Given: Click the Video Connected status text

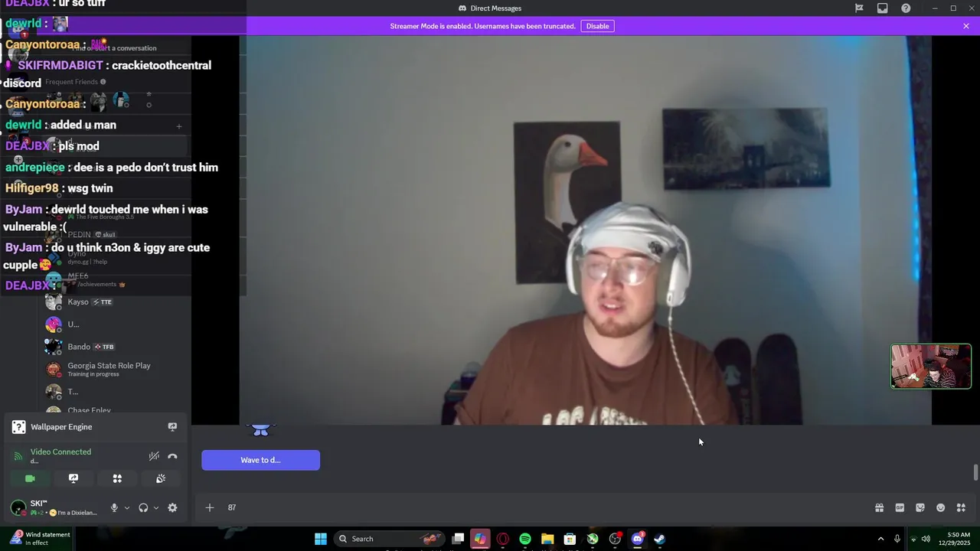Looking at the screenshot, I should (60, 452).
